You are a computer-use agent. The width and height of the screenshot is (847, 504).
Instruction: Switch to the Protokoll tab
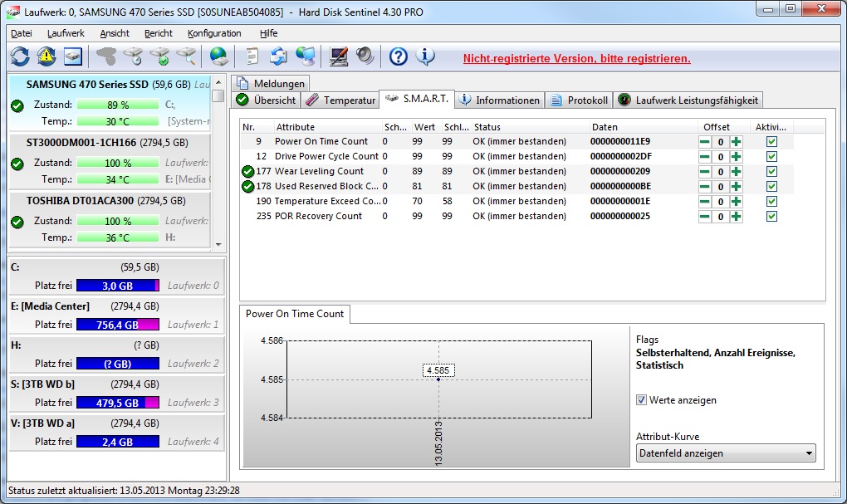click(579, 100)
